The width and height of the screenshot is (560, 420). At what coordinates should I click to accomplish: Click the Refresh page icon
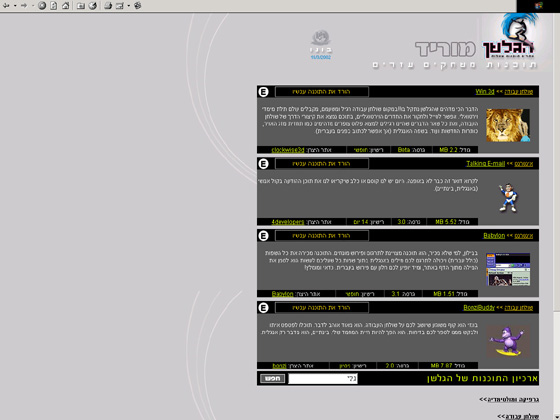[54, 5]
